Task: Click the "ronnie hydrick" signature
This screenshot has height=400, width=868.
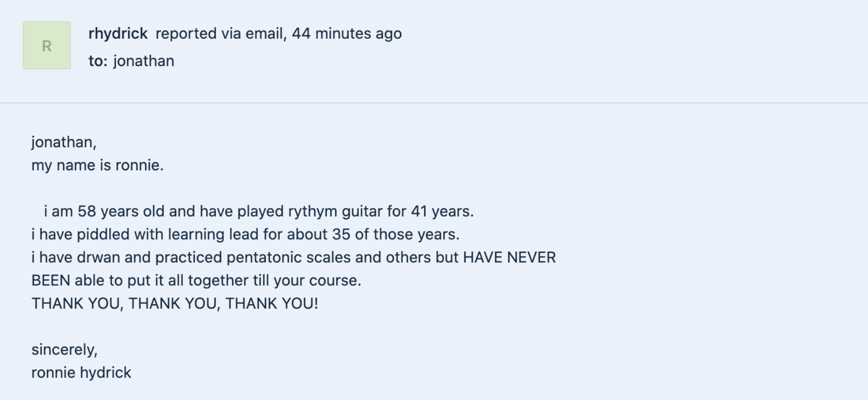Action: (x=81, y=373)
